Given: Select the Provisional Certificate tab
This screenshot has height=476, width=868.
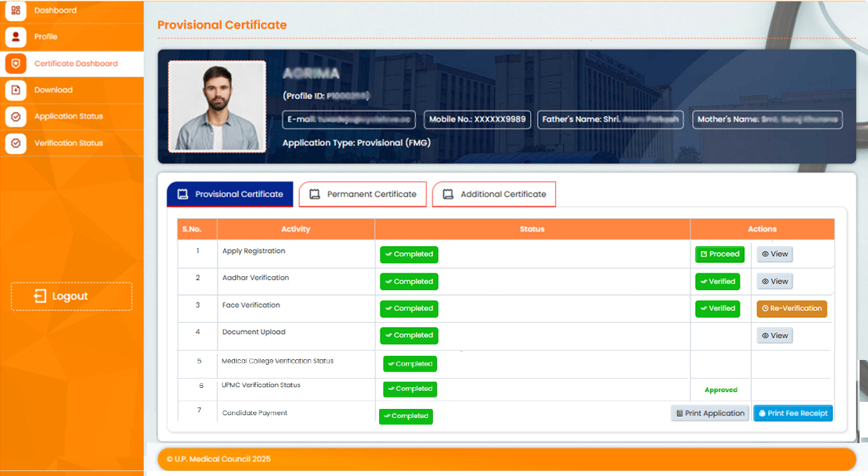Looking at the screenshot, I should [x=229, y=194].
